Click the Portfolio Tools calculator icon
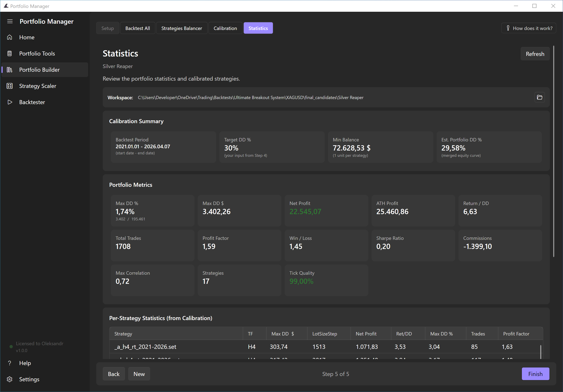Screen dimensions: 563x392 tap(10, 53)
